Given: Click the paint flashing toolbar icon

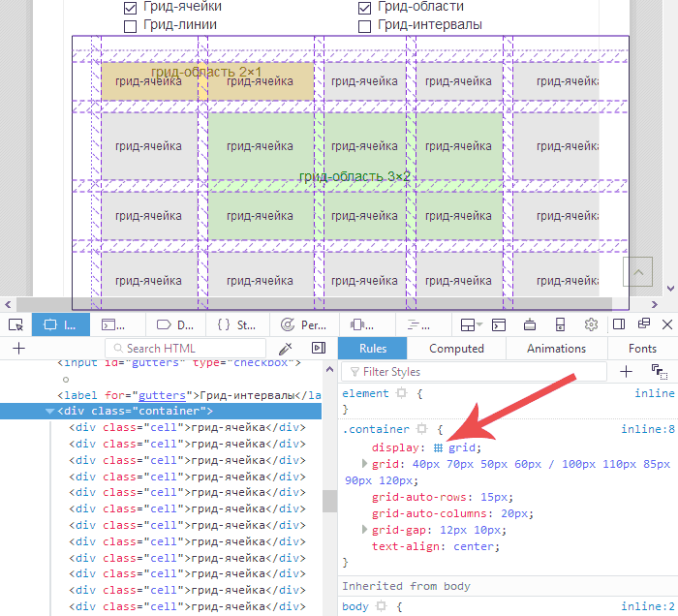Looking at the screenshot, I should [x=530, y=324].
